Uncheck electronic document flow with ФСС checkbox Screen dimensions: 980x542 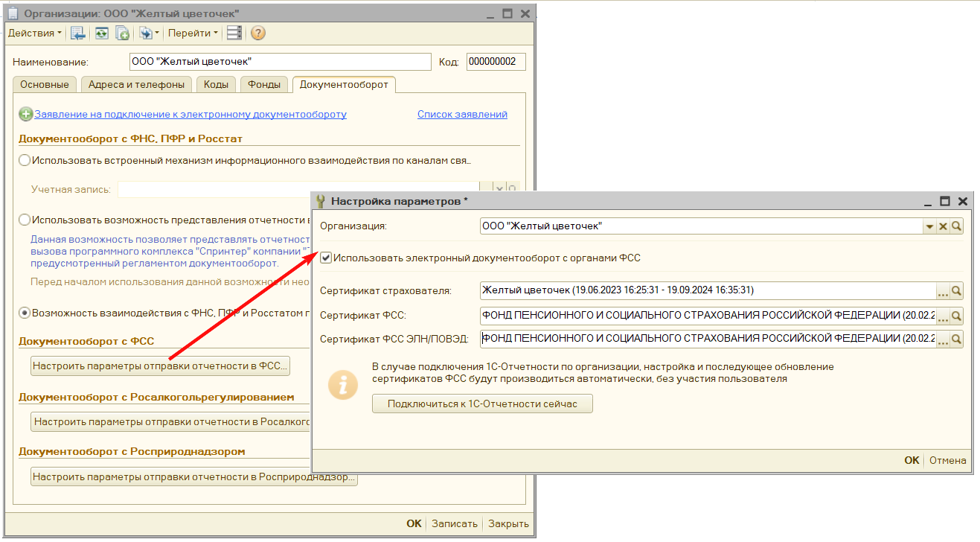[326, 258]
